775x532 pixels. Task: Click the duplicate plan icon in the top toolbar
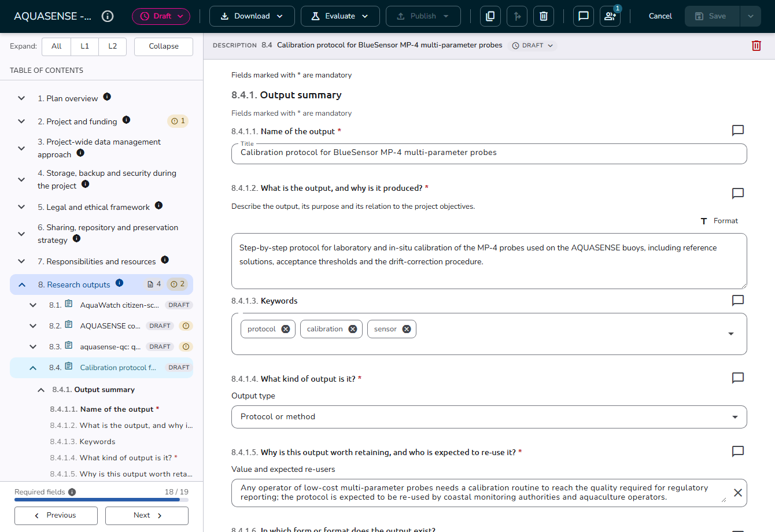(490, 16)
